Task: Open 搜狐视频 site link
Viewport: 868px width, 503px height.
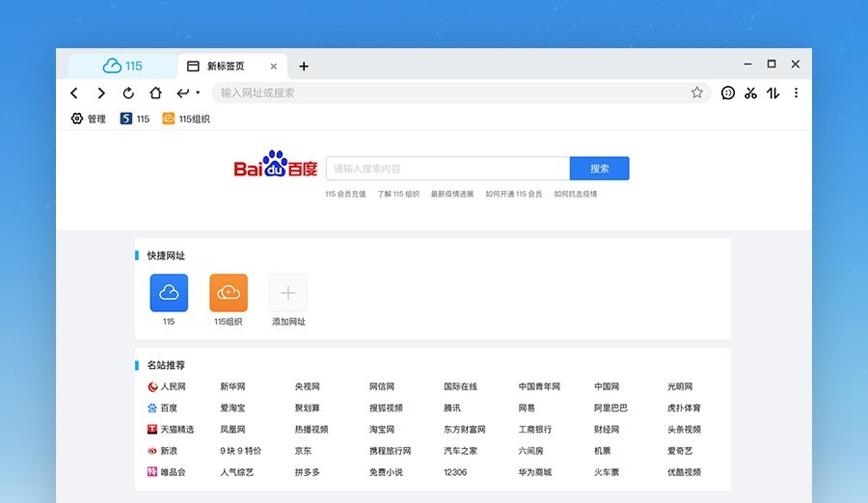Action: (x=386, y=408)
